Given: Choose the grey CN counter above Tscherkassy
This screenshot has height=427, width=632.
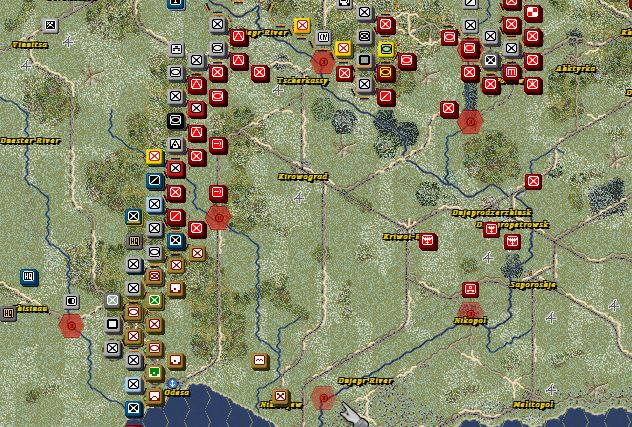Looking at the screenshot, I should coord(323,37).
